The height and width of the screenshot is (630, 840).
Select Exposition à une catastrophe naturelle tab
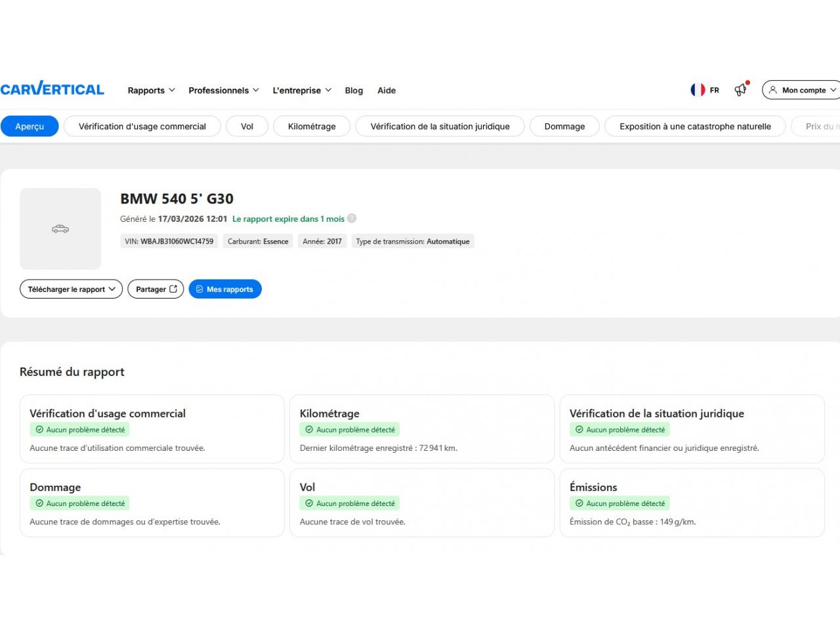click(x=695, y=127)
